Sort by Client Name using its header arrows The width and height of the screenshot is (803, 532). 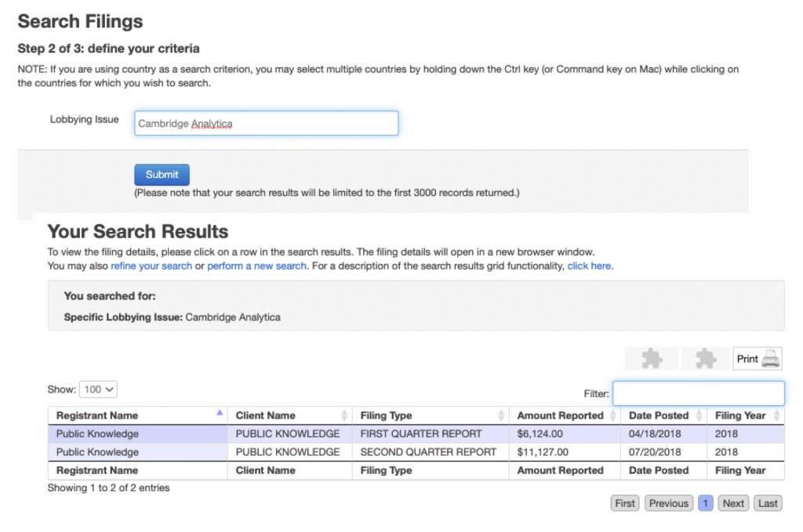point(344,415)
